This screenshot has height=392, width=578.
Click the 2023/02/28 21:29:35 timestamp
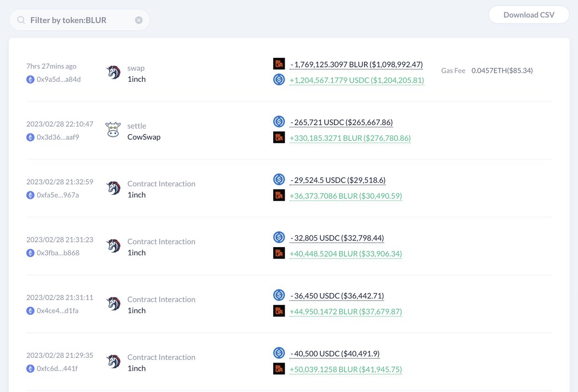60,355
